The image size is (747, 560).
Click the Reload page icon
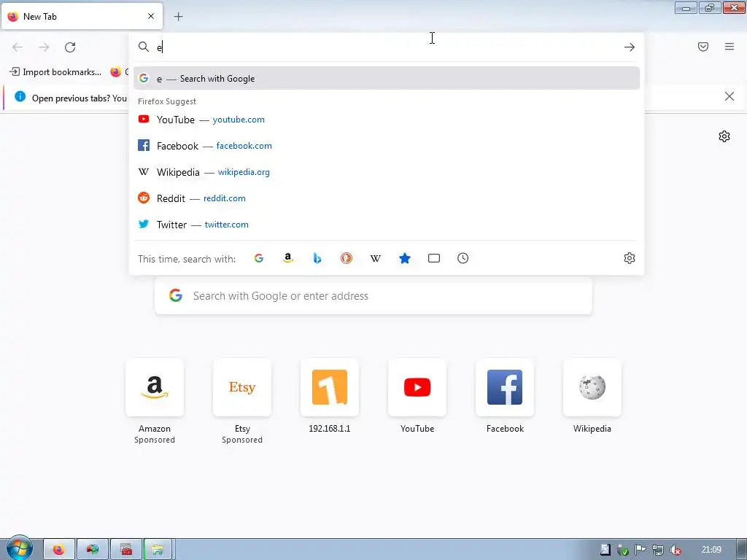(70, 47)
